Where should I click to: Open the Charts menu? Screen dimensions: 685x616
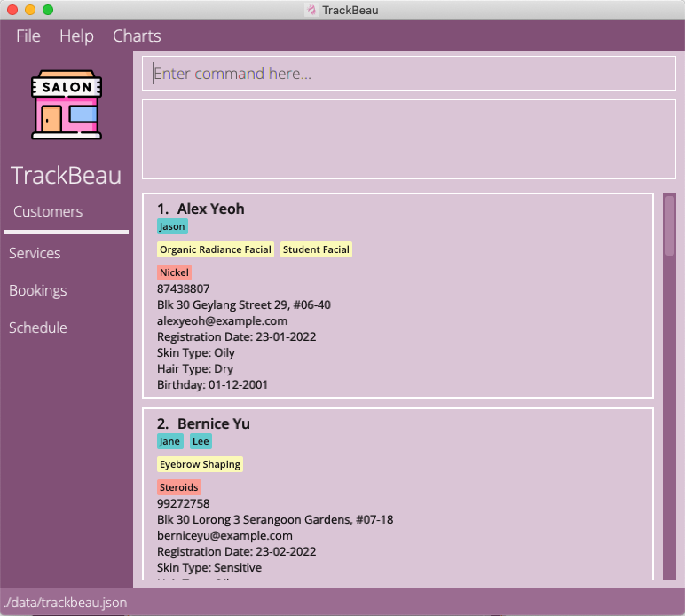pyautogui.click(x=137, y=36)
